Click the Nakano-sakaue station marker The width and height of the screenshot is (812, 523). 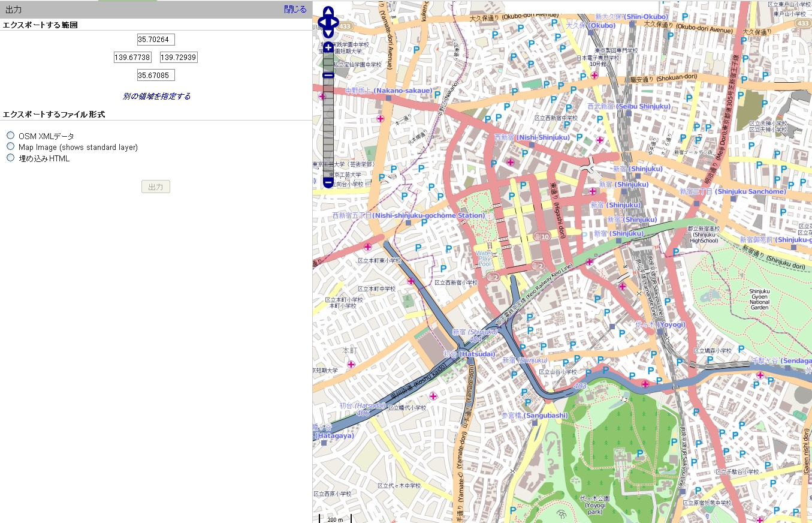tap(389, 97)
